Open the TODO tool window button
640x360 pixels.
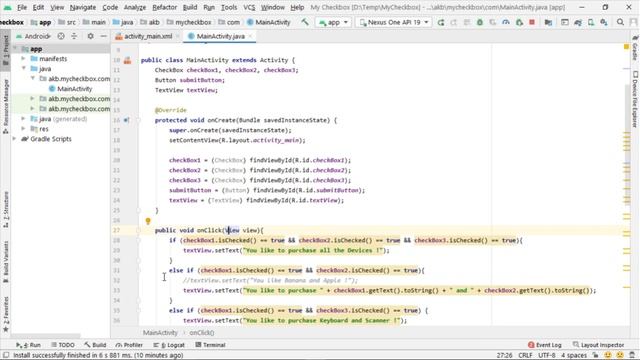63,345
